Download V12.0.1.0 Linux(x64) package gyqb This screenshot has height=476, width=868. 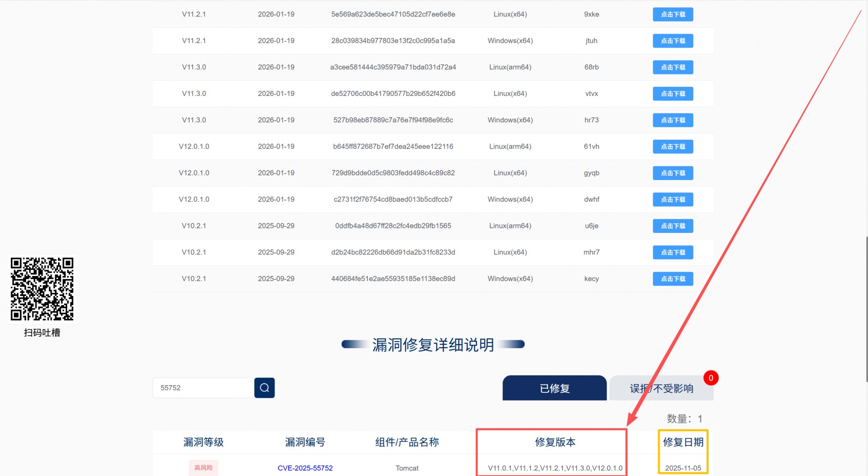(x=672, y=174)
